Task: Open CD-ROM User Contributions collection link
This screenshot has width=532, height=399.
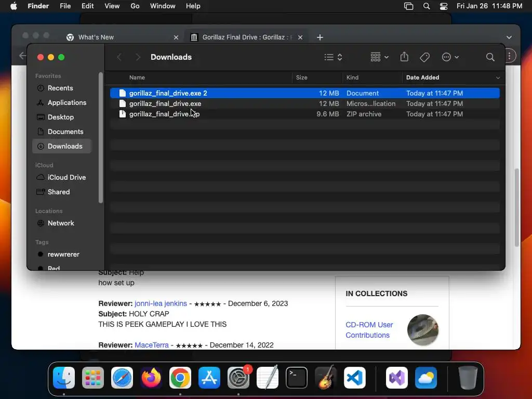Action: point(369,330)
